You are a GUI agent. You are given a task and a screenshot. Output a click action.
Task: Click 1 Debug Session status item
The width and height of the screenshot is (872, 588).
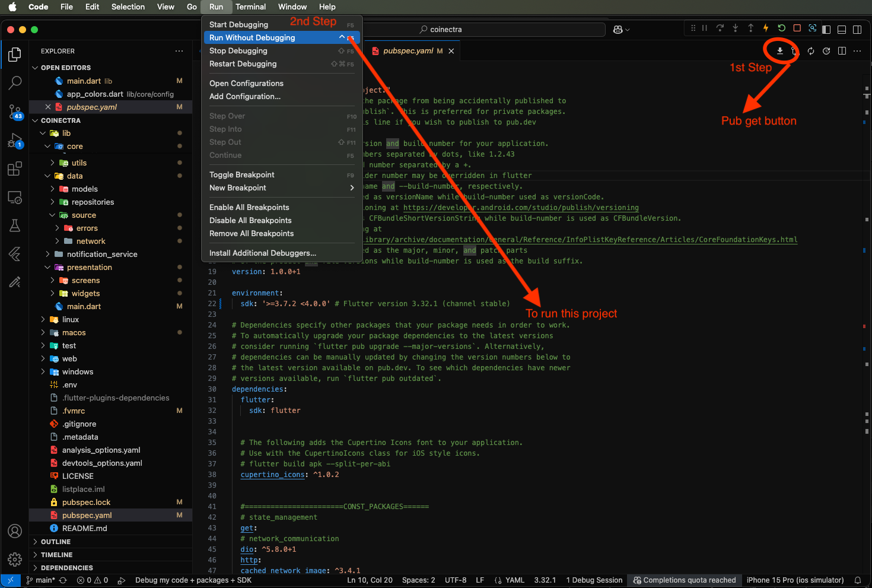tap(594, 580)
